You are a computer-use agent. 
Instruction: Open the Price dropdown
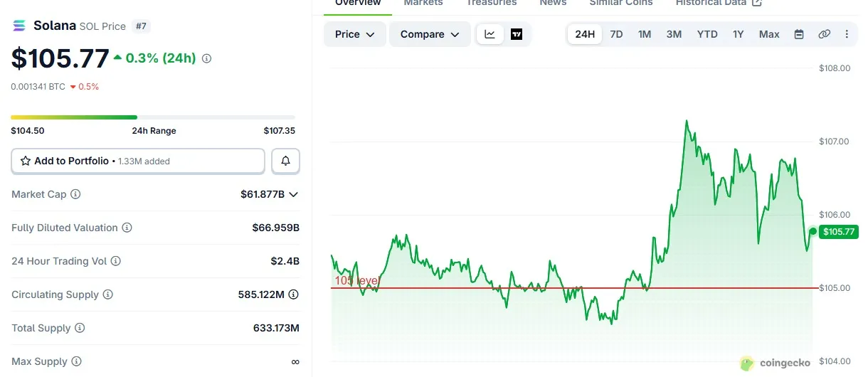click(x=355, y=34)
